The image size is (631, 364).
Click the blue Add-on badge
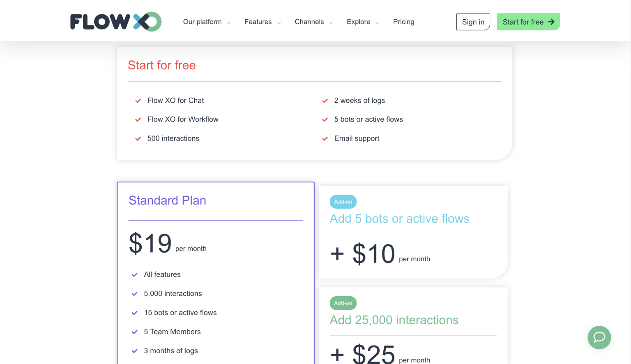point(343,202)
